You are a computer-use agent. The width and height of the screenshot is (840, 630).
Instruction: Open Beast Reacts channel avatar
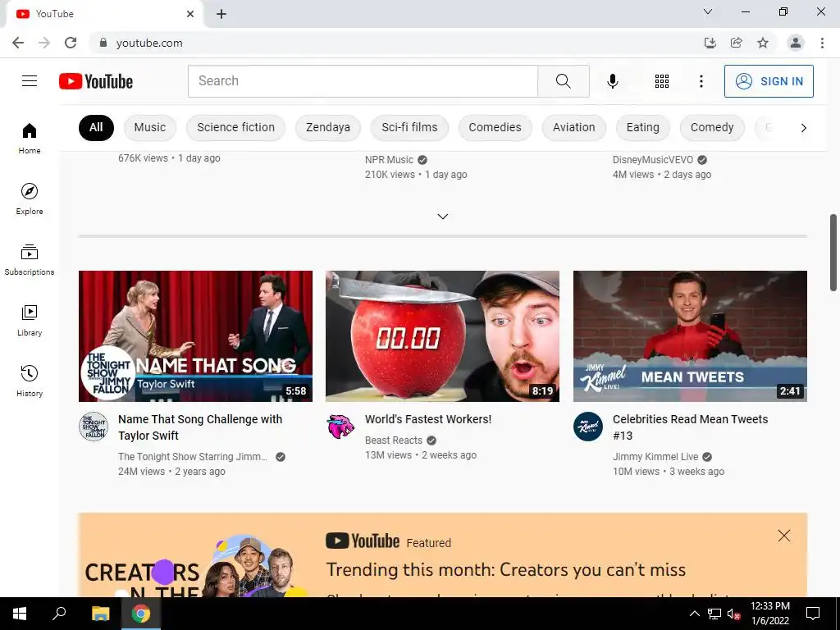pyautogui.click(x=340, y=427)
